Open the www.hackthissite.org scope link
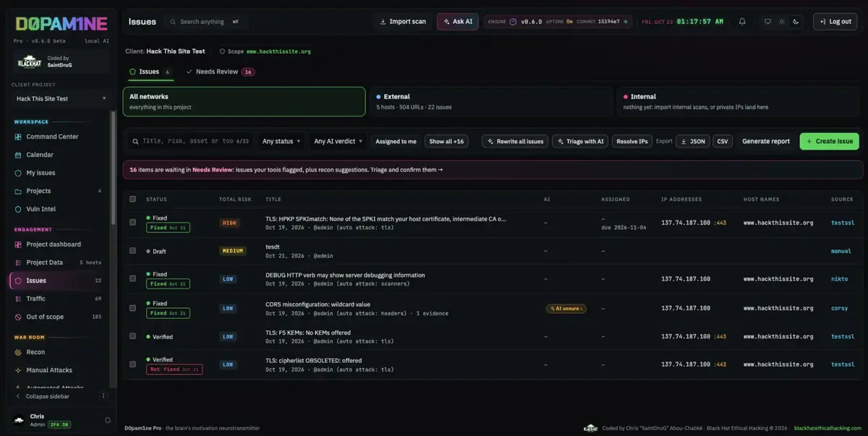868x436 pixels. point(278,51)
